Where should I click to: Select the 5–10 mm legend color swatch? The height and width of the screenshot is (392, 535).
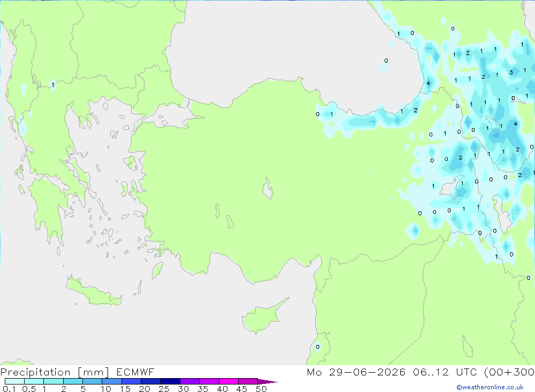pos(92,381)
